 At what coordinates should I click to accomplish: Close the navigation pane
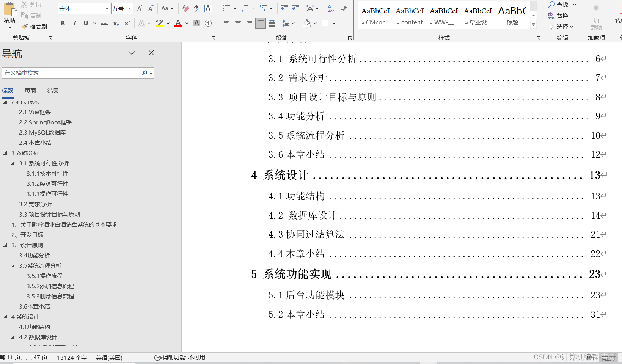click(x=151, y=53)
